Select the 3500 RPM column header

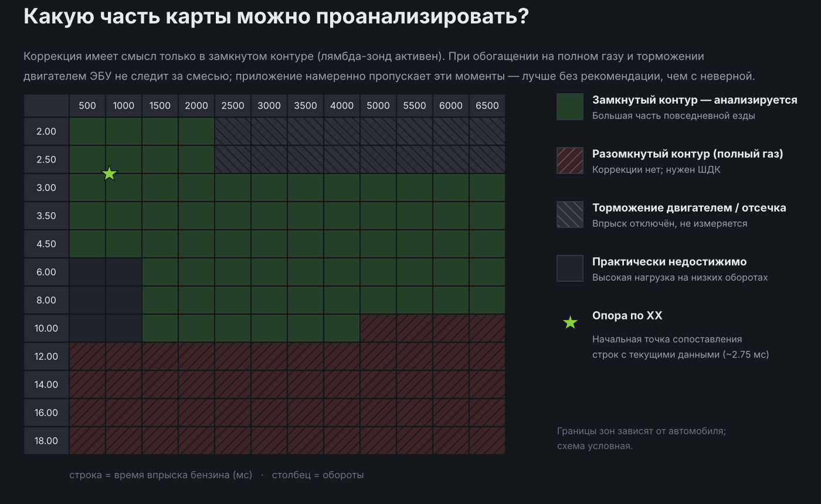pyautogui.click(x=306, y=105)
